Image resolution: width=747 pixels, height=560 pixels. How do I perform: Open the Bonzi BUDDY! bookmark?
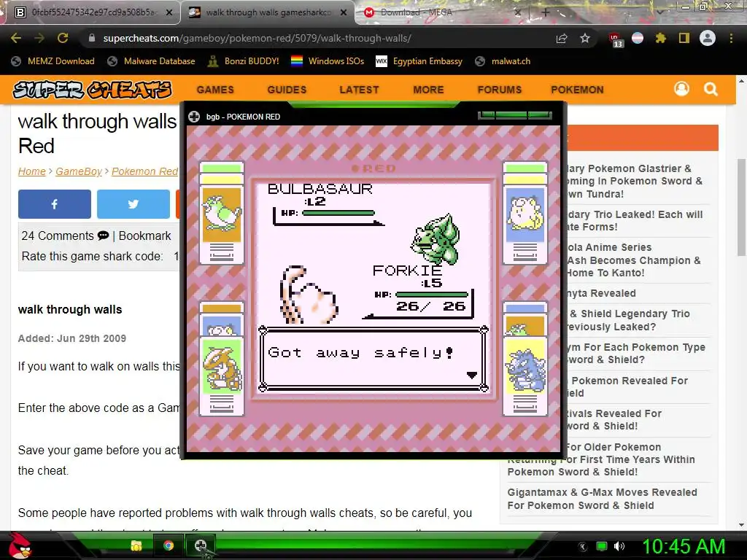pyautogui.click(x=244, y=61)
